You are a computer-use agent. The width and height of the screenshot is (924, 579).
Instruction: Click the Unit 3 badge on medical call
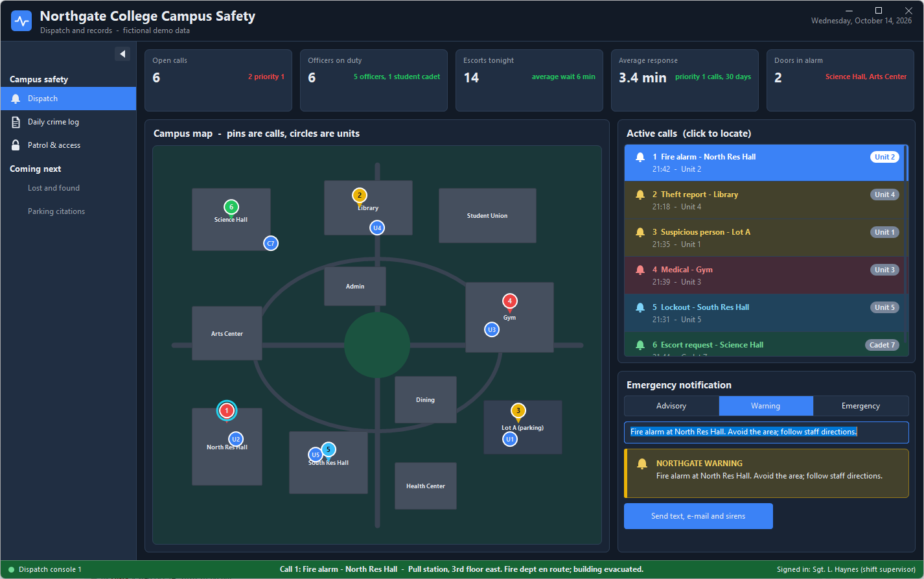coord(884,270)
